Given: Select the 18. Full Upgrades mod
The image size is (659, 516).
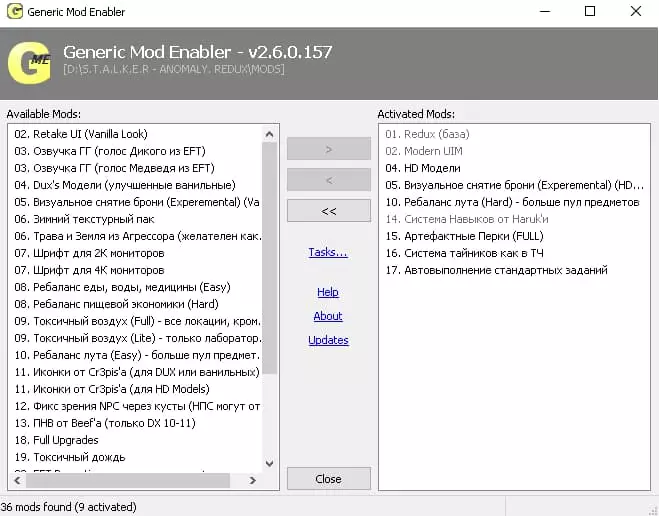Looking at the screenshot, I should pyautogui.click(x=56, y=440).
